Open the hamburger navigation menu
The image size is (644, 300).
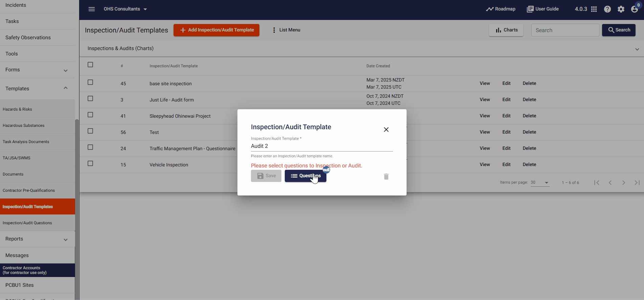click(92, 9)
